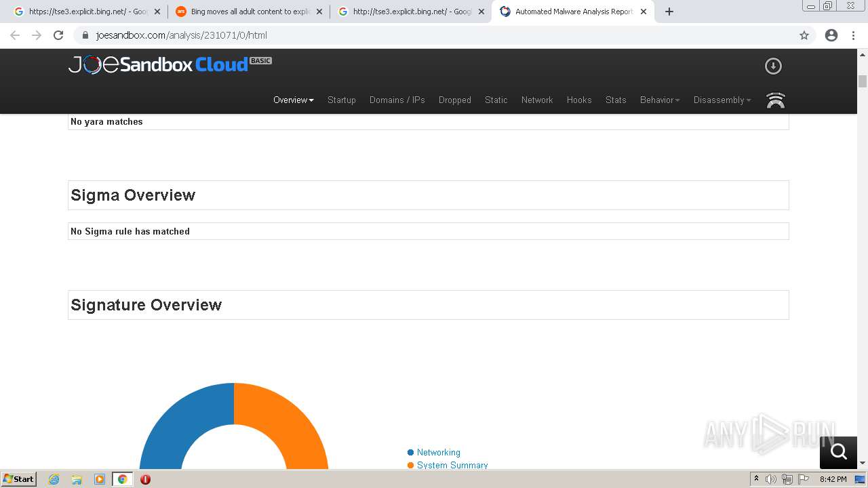
Task: Open the Chrome profile avatar
Action: (831, 35)
